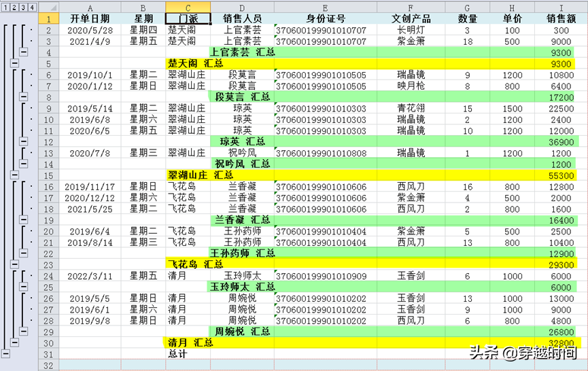Collapse the 祝吟风 汇总 group at row 14
588x371 pixels.
tap(24, 164)
